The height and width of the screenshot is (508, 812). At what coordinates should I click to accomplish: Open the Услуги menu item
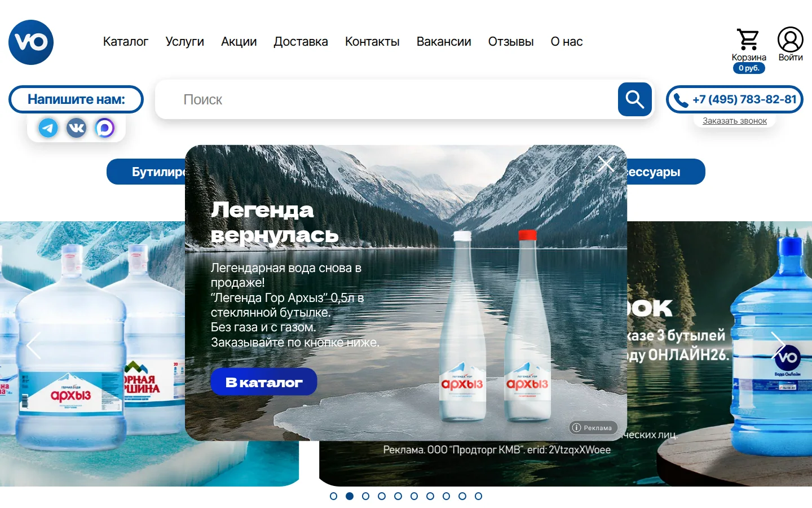point(185,42)
